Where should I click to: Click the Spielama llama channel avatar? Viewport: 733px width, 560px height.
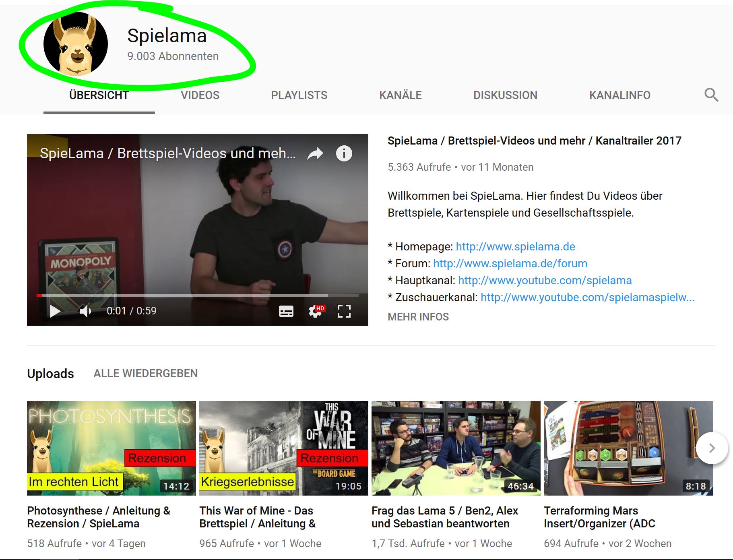pyautogui.click(x=76, y=44)
